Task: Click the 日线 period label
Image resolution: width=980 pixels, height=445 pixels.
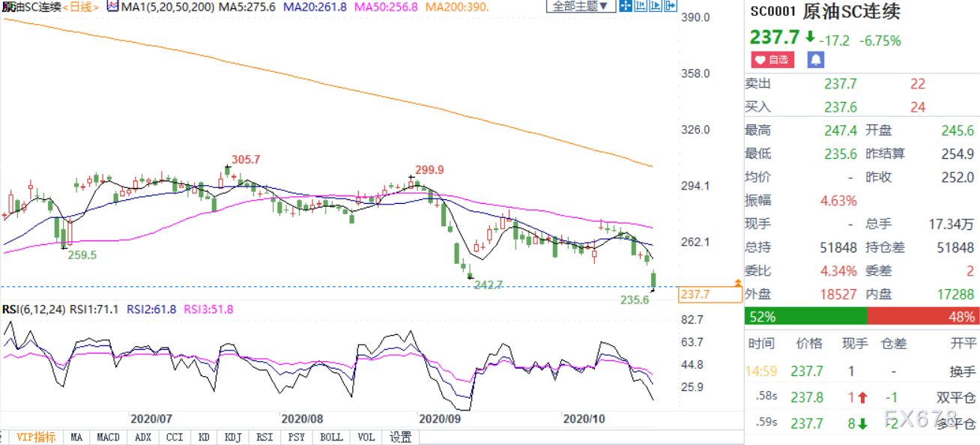Action: tap(82, 7)
